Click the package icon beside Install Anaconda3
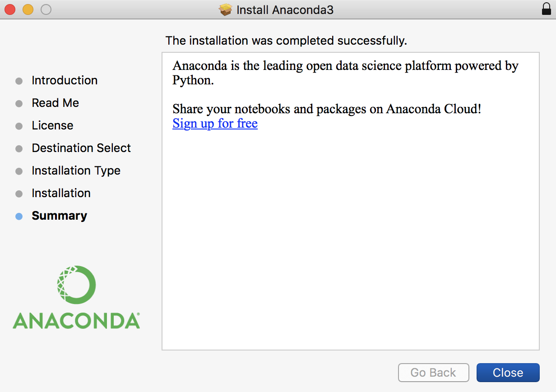The width and height of the screenshot is (556, 392). click(225, 9)
